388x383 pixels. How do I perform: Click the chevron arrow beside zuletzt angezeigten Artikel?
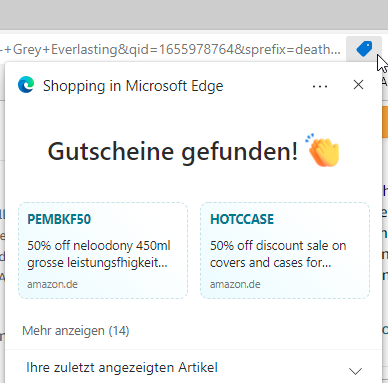tap(355, 371)
